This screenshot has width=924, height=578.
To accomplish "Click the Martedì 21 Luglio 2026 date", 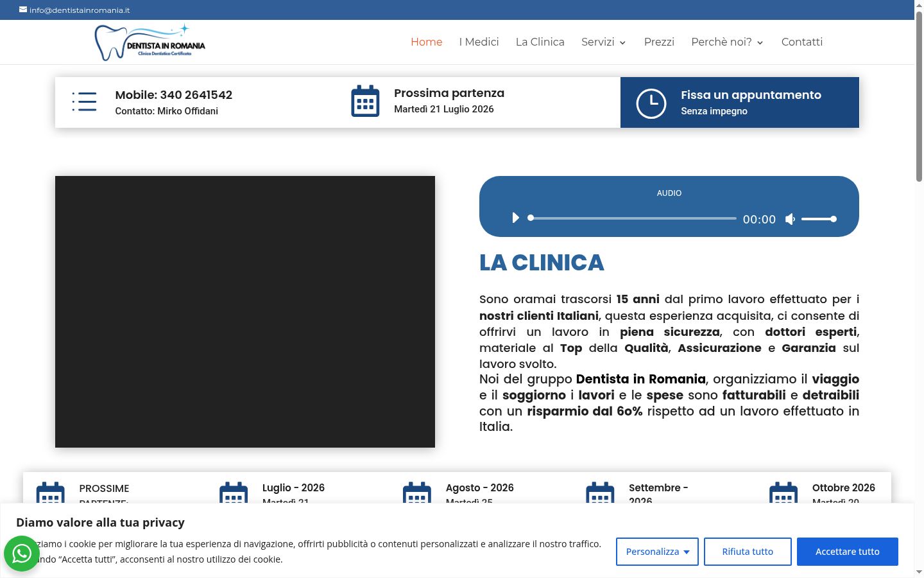I will pyautogui.click(x=444, y=109).
